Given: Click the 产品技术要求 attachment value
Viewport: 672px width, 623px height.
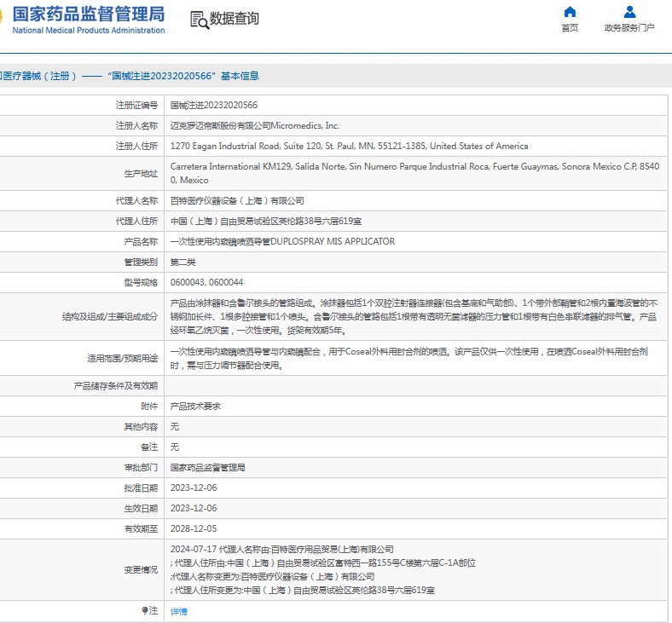Looking at the screenshot, I should point(195,407).
